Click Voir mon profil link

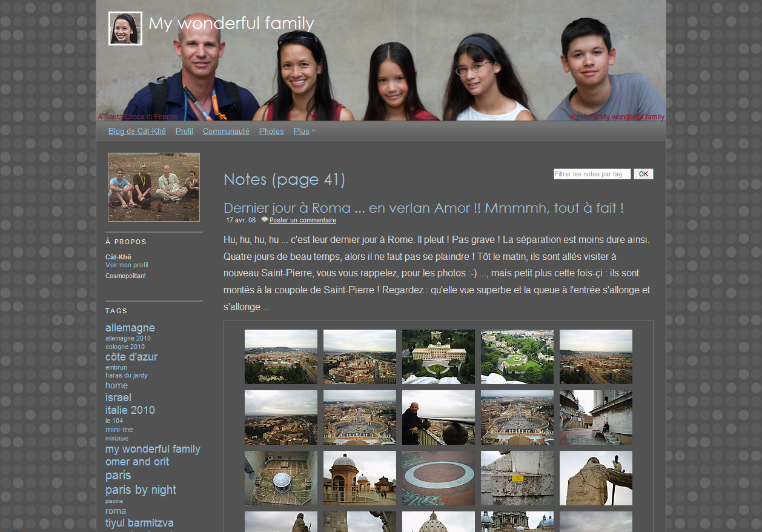127,265
